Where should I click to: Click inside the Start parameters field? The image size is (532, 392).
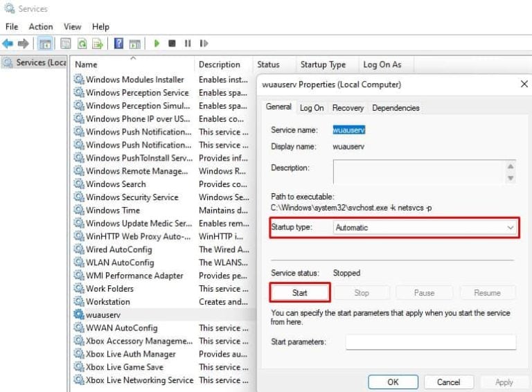pos(430,342)
